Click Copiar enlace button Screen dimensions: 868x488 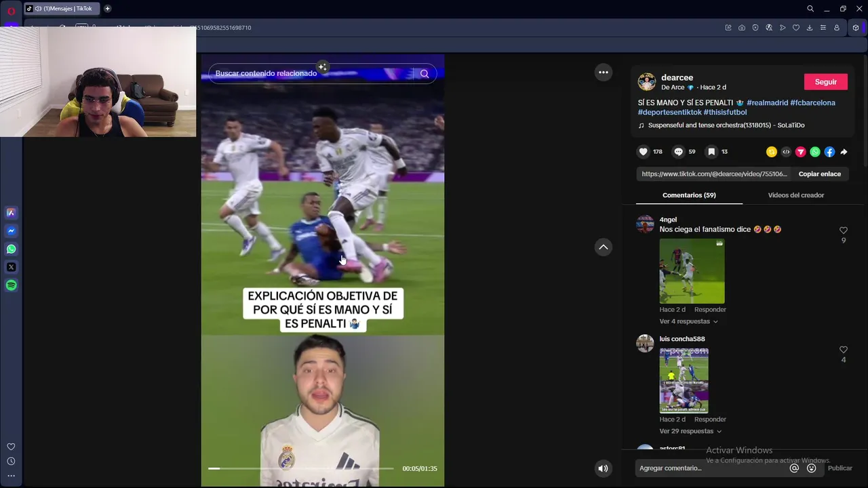click(x=819, y=174)
